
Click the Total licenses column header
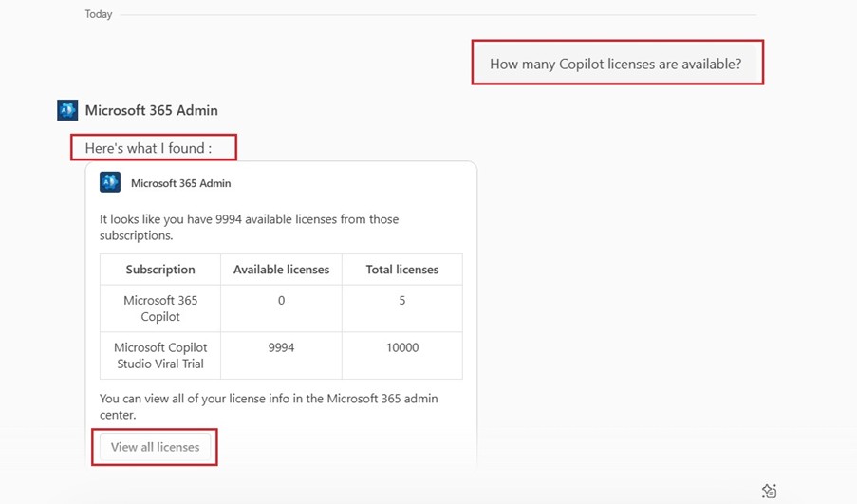[x=402, y=270]
